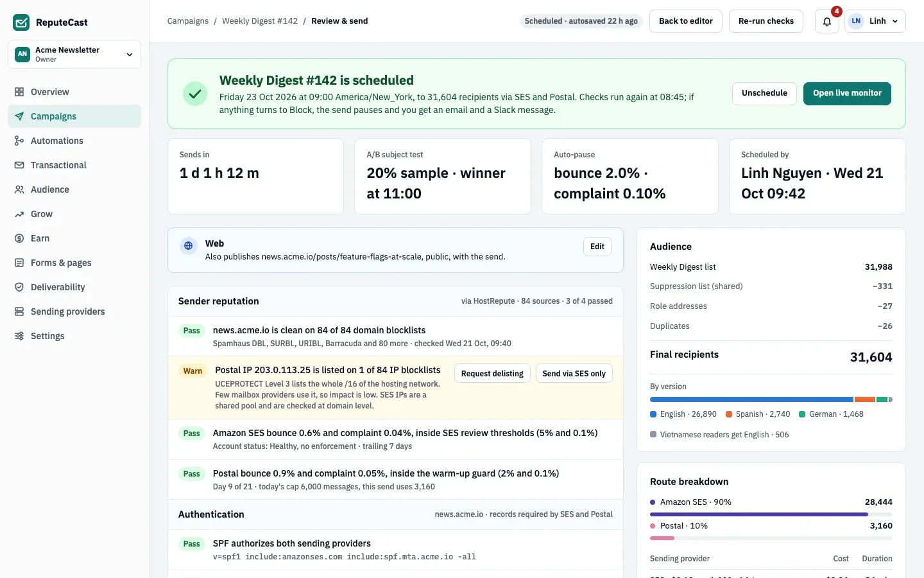924x578 pixels.
Task: Click Suppression list (shared) row
Action: [x=771, y=286]
